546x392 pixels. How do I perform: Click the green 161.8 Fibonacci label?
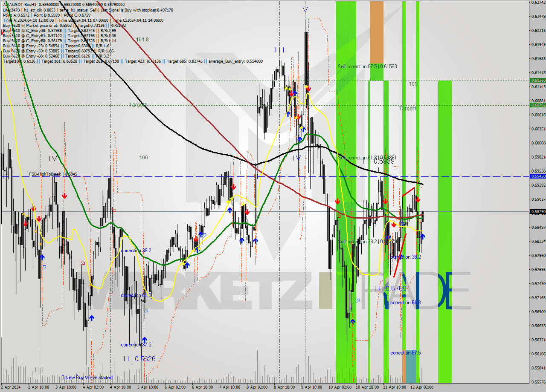pos(142,40)
